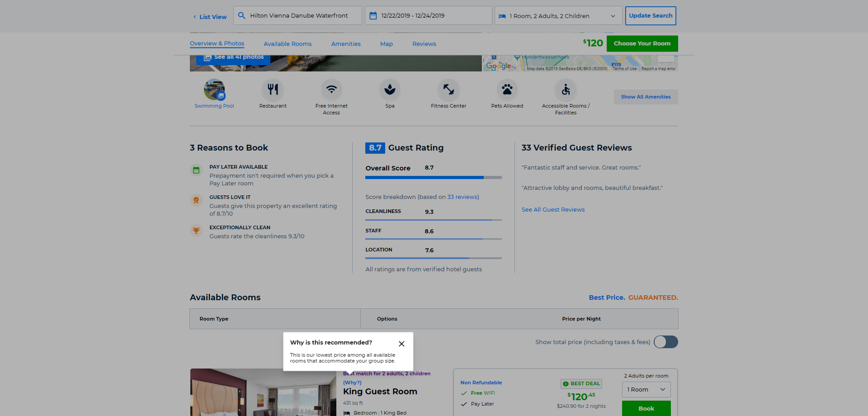This screenshot has height=416, width=868.
Task: Click the hotel name search field
Action: (298, 16)
